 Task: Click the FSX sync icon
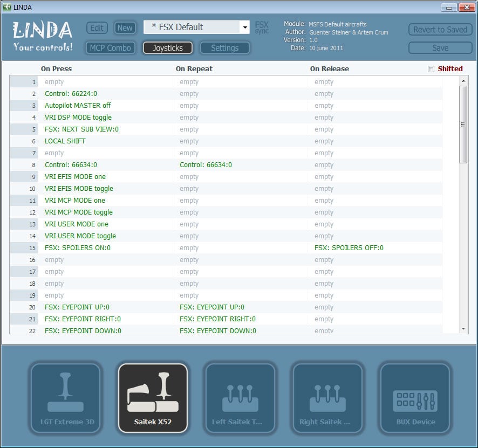pos(262,27)
